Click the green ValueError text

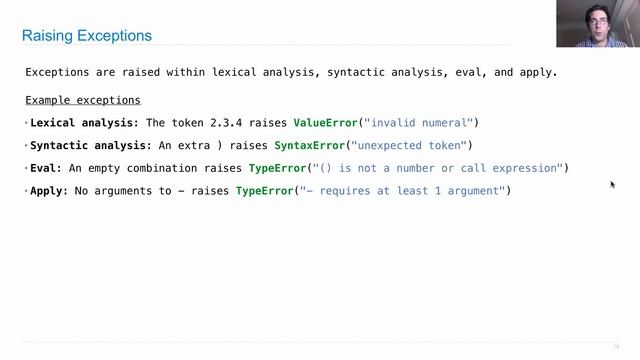(x=326, y=123)
